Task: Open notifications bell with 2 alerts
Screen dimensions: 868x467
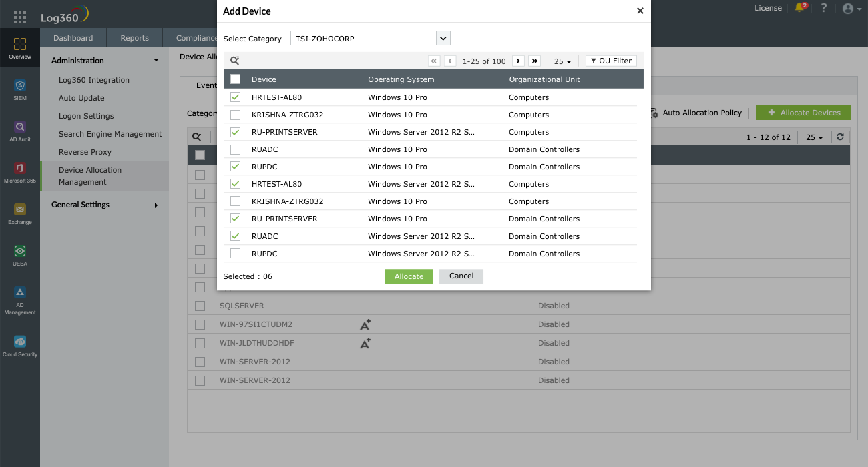Action: [x=800, y=8]
